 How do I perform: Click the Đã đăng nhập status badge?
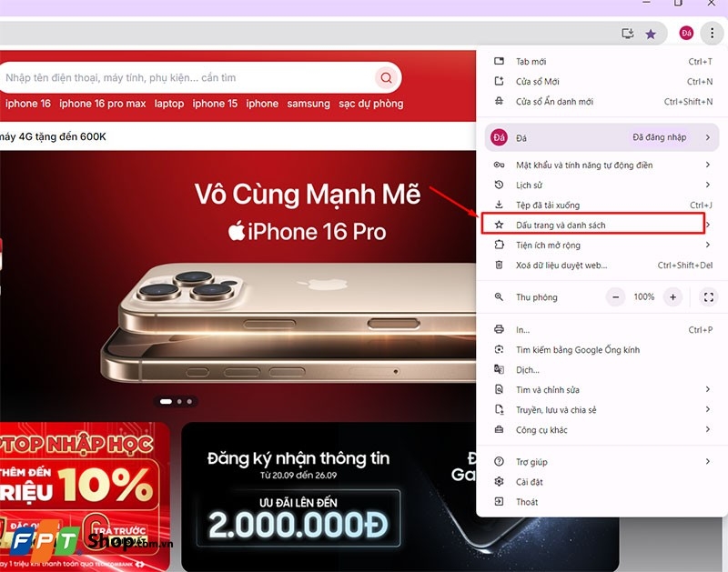click(659, 137)
